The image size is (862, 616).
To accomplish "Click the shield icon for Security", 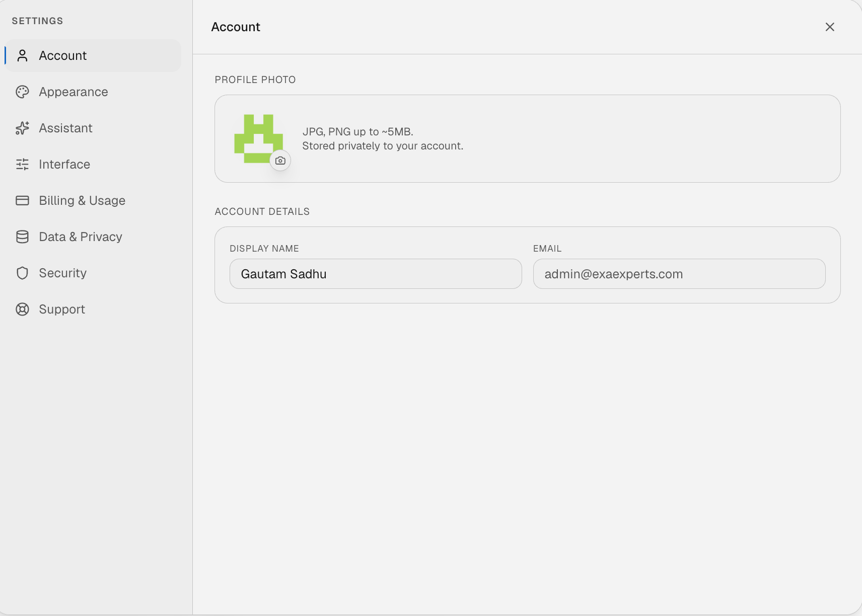I will point(22,273).
